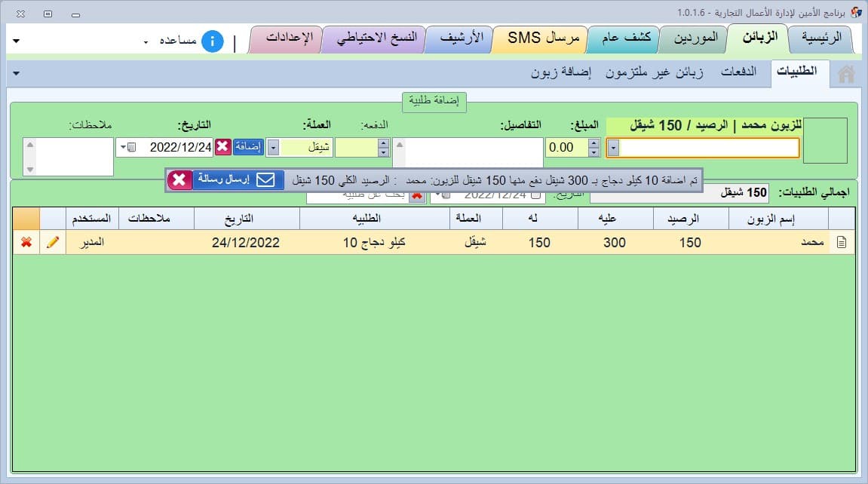Image resolution: width=868 pixels, height=484 pixels.
Task: Click the 24/12/2022 date cell
Action: tap(246, 243)
